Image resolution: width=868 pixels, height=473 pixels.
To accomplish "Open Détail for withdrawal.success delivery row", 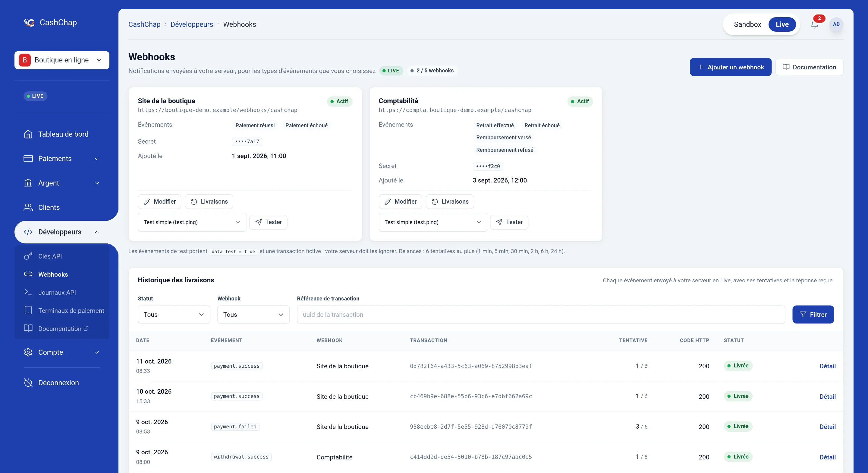I will (828, 457).
